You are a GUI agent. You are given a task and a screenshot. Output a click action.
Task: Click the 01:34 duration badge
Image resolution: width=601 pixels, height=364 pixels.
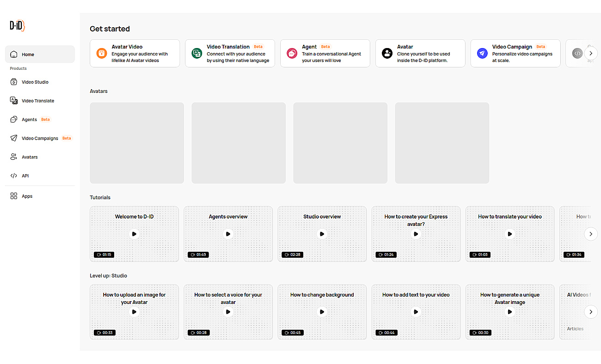[574, 255]
